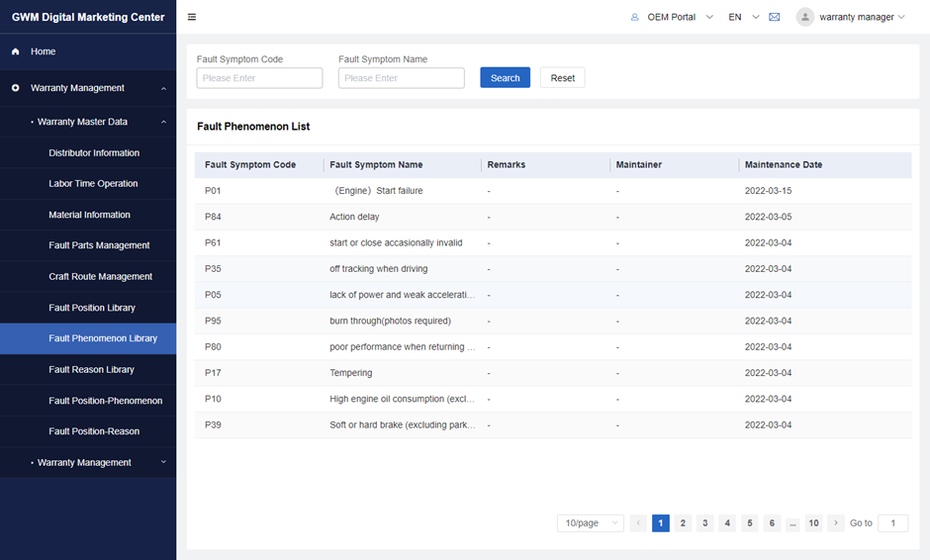
Task: Open warranty manager account dropdown
Action: (x=901, y=17)
